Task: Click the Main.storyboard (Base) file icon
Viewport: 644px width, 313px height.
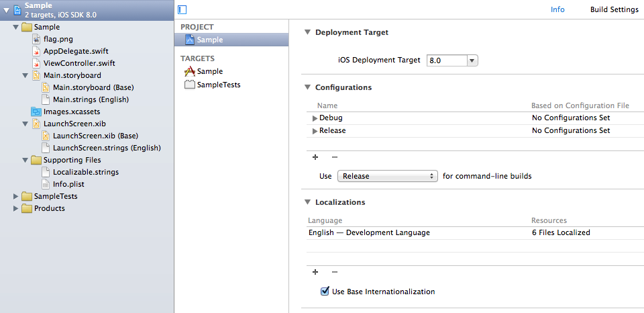Action: [46, 87]
